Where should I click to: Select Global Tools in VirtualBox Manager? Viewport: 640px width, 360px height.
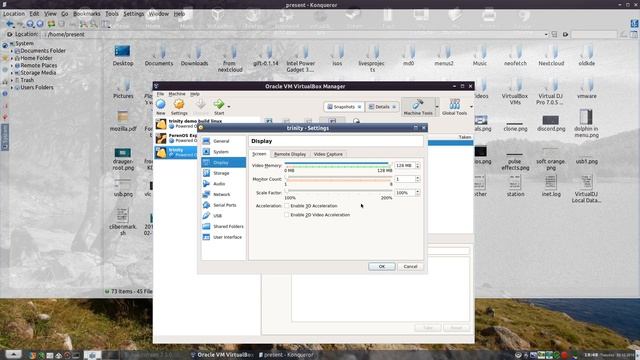click(454, 107)
